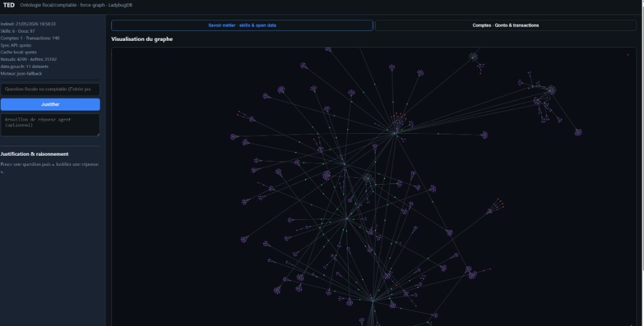
Task: Click into the "Brouillon de réponse agent" textarea
Action: click(50, 124)
